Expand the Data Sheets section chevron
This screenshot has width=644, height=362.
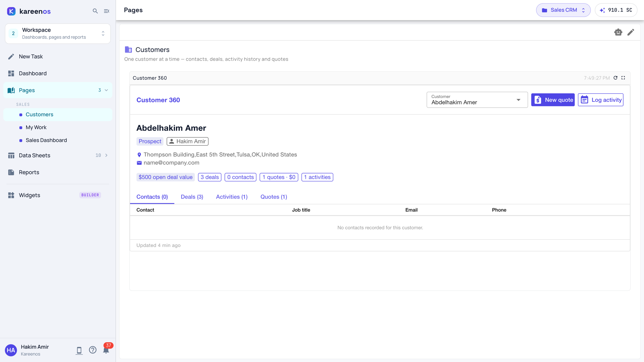(x=106, y=155)
